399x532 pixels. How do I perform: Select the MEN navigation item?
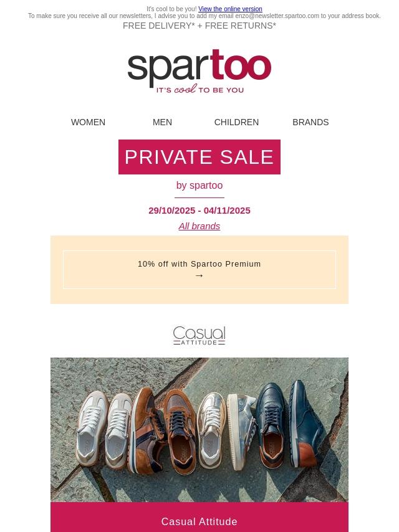tap(162, 122)
